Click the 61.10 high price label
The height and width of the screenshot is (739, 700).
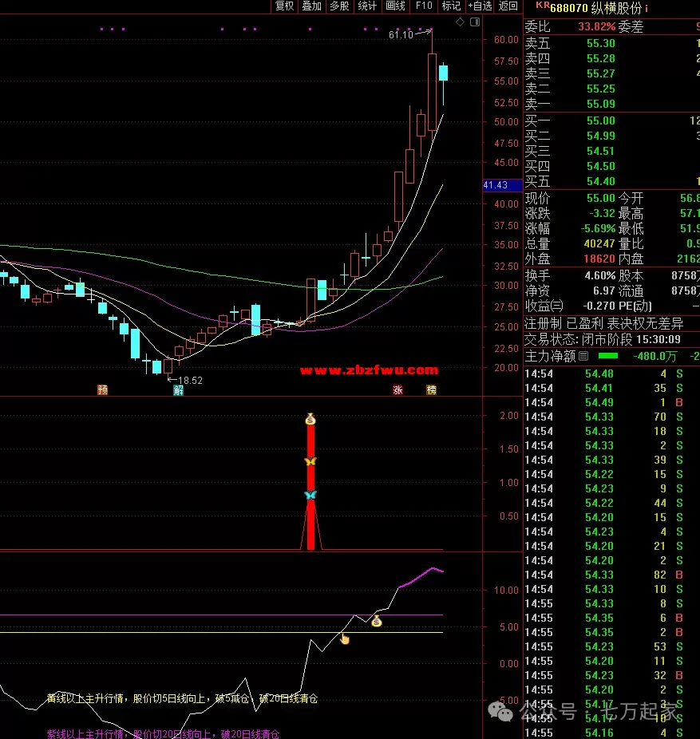tap(401, 34)
